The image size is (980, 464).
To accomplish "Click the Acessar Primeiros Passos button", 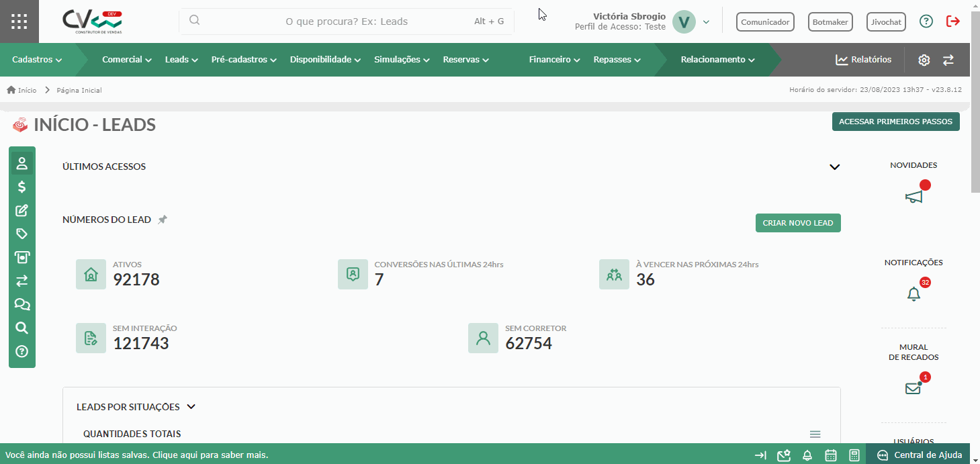I will point(896,122).
